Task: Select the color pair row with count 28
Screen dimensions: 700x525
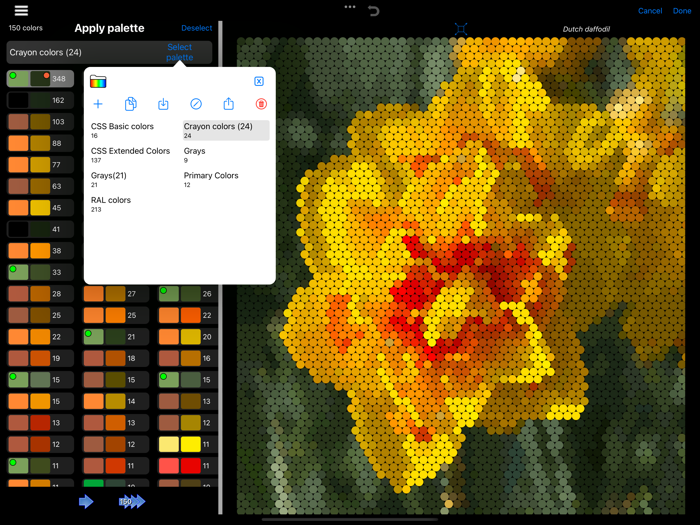Action: 40,294
